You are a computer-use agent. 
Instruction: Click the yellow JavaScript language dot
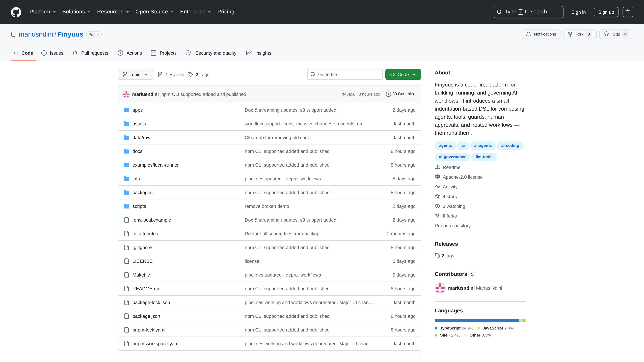pos(478,328)
